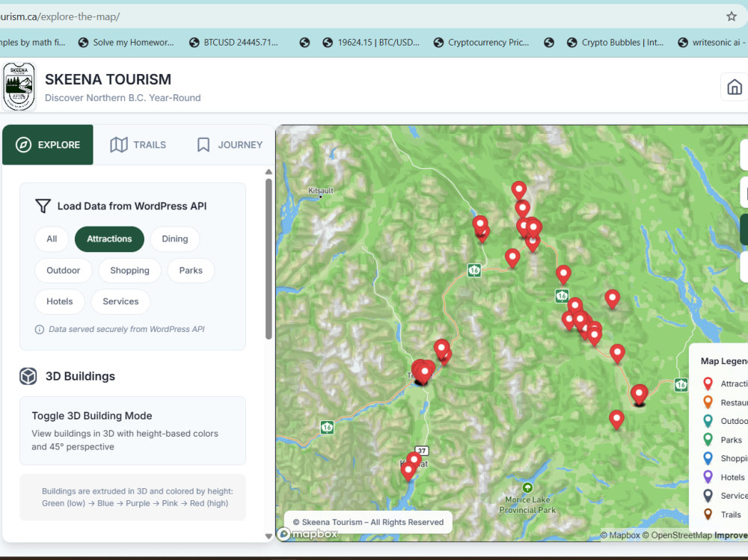
Task: Enable the Dining filter chip
Action: pos(174,239)
